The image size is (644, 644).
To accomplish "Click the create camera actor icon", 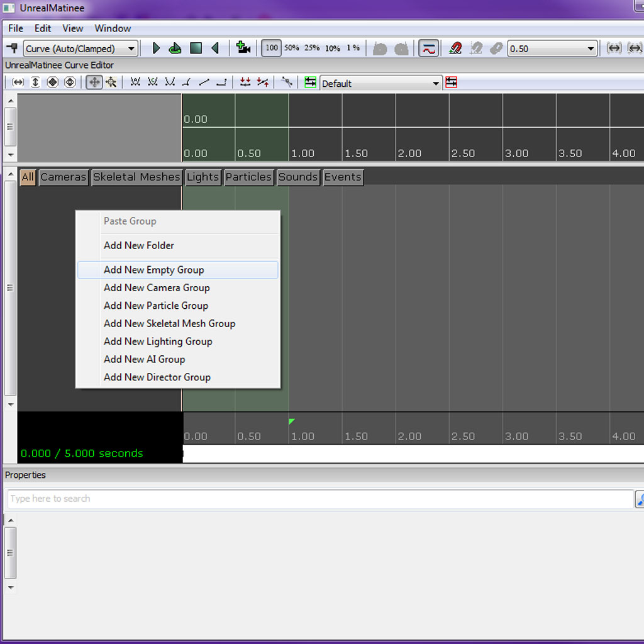I will [243, 48].
